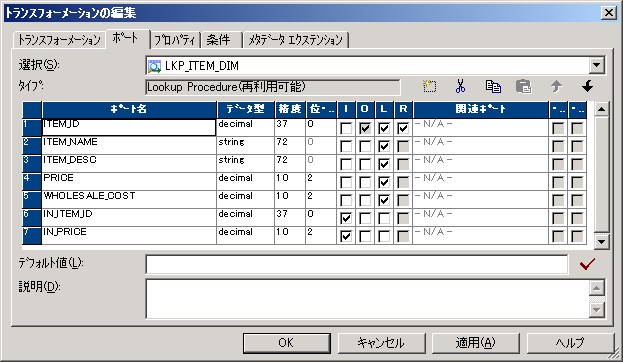
Task: Click the LKP_ITEM_DIM lookup icon
Action: pos(154,66)
